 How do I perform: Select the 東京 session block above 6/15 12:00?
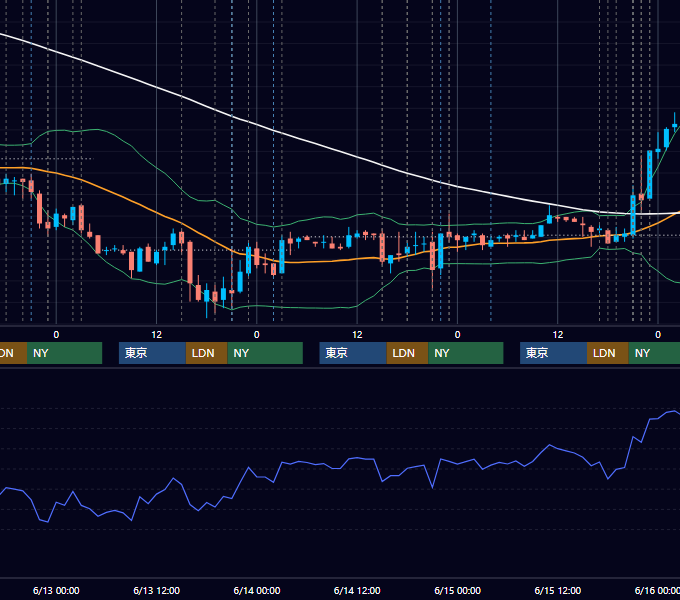553,353
